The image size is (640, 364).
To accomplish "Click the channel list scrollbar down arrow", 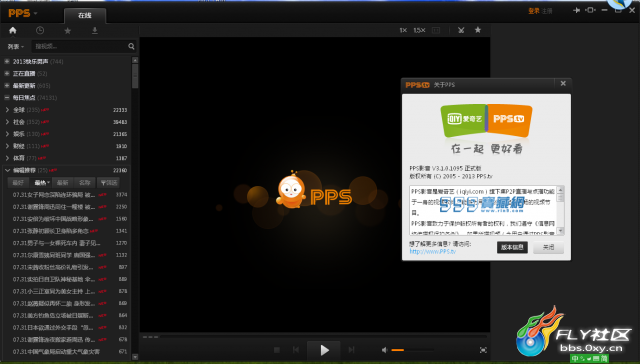I will [135, 357].
